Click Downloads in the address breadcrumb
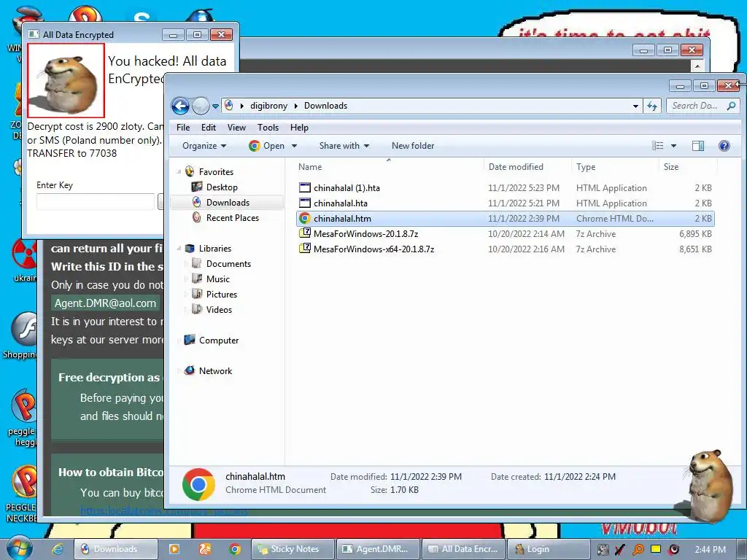The image size is (747, 560). point(326,106)
